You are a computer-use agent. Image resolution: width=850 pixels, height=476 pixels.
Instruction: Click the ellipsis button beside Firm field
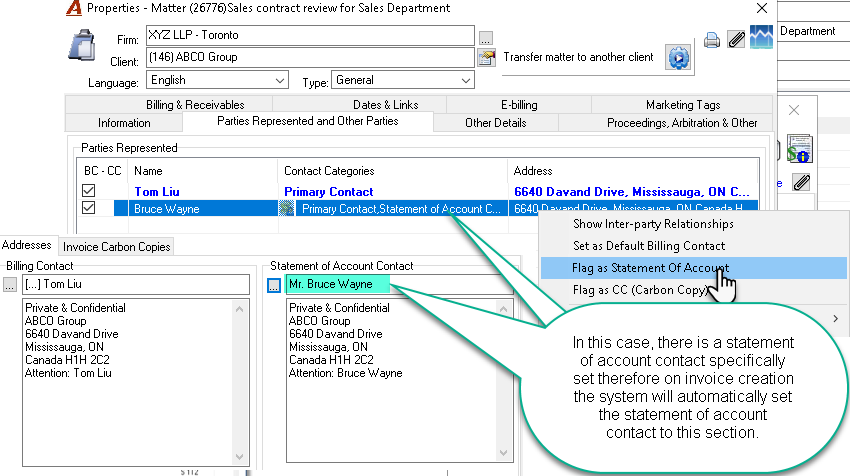pos(486,38)
